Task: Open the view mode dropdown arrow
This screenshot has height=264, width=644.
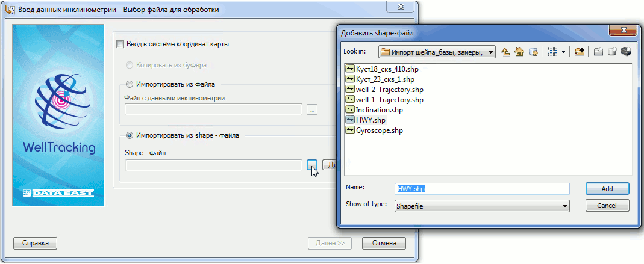Action: 563,52
